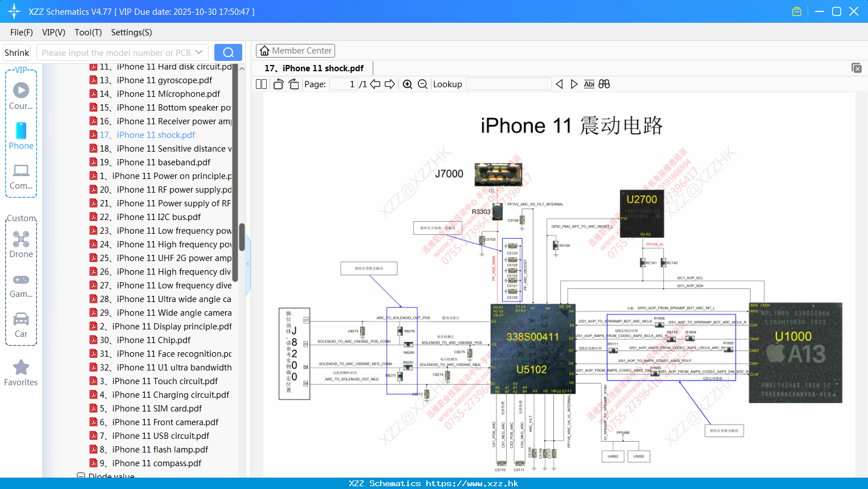Go to next page arrow
The height and width of the screenshot is (489, 868).
click(x=390, y=84)
